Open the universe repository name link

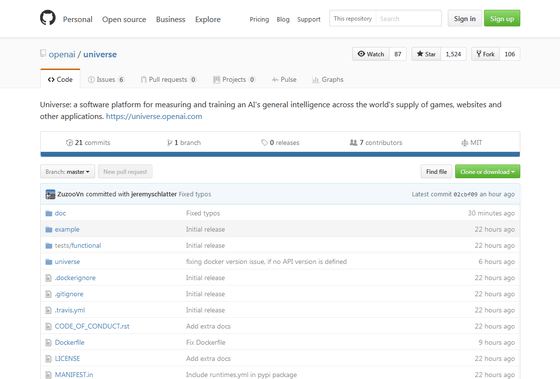click(100, 54)
